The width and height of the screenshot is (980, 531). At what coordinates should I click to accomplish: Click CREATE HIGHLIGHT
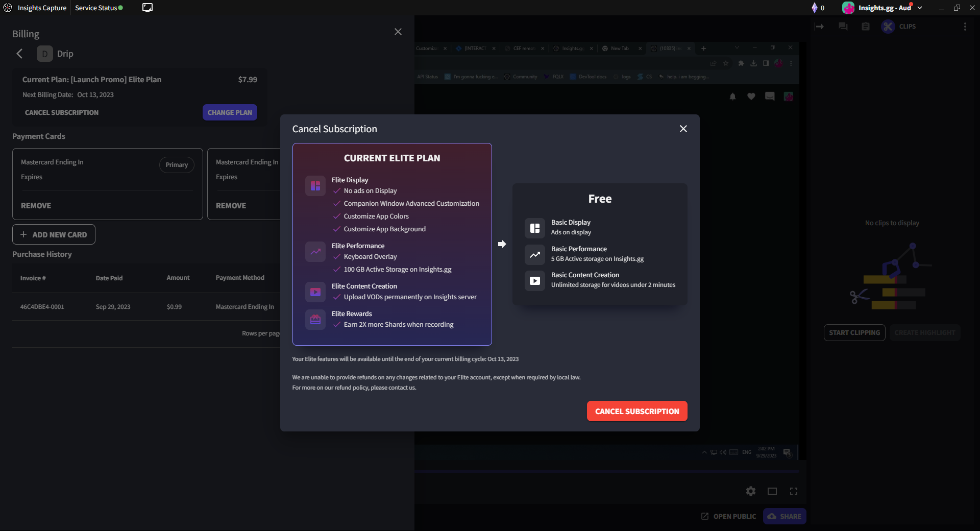[x=924, y=332]
